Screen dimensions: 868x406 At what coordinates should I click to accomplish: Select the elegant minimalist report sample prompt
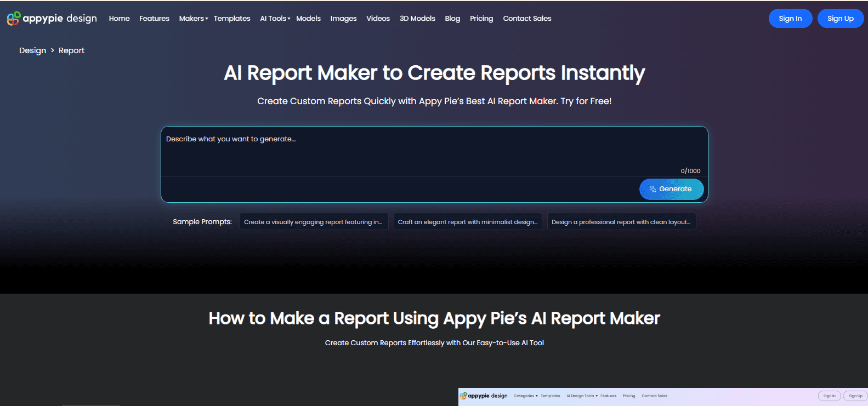pos(468,222)
